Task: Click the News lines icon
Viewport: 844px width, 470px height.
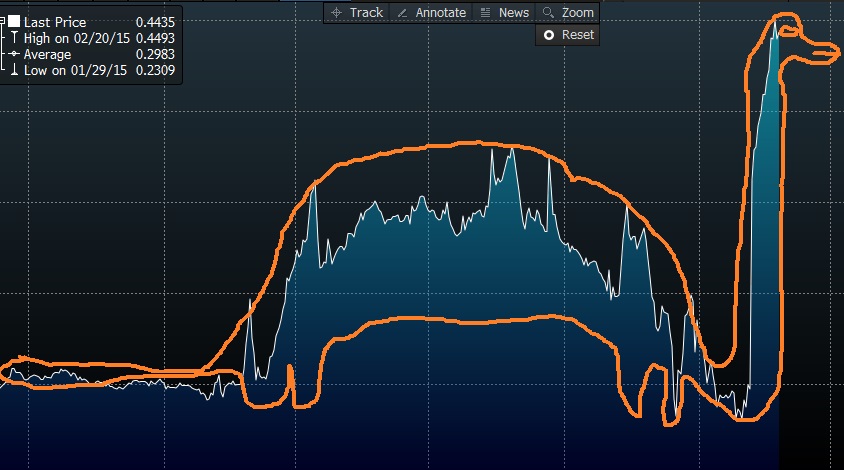Action: click(485, 12)
